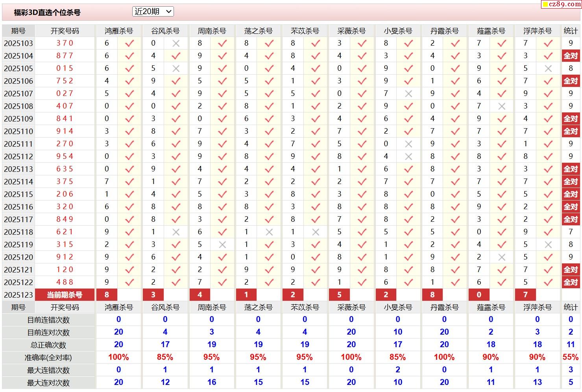582x392 pixels.
Task: Click the red checkmark for 丹霞杀号 in row 2025122
Action: [x=455, y=283]
